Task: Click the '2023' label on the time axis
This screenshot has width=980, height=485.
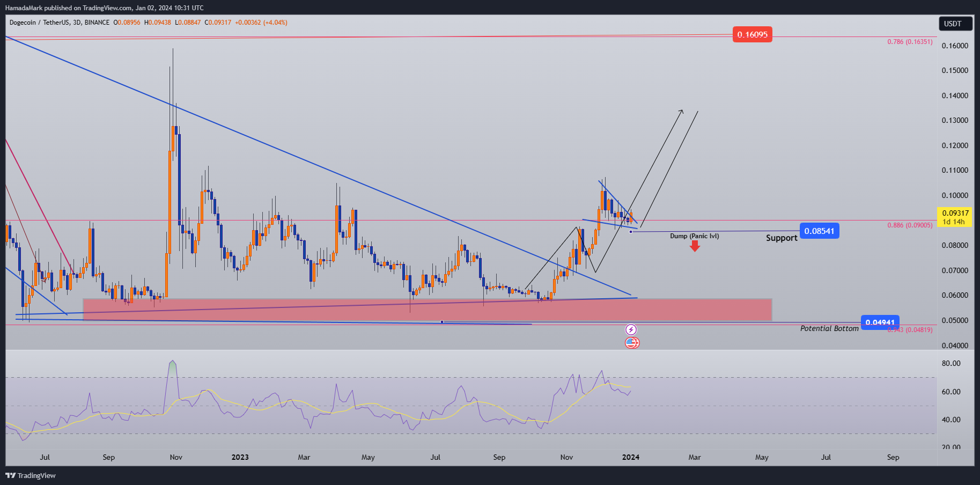Action: 240,457
